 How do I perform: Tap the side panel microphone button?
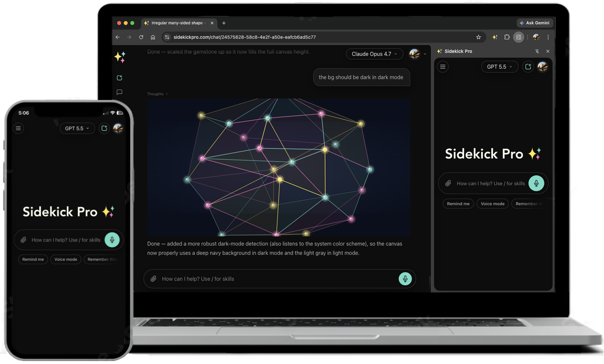pyautogui.click(x=536, y=183)
